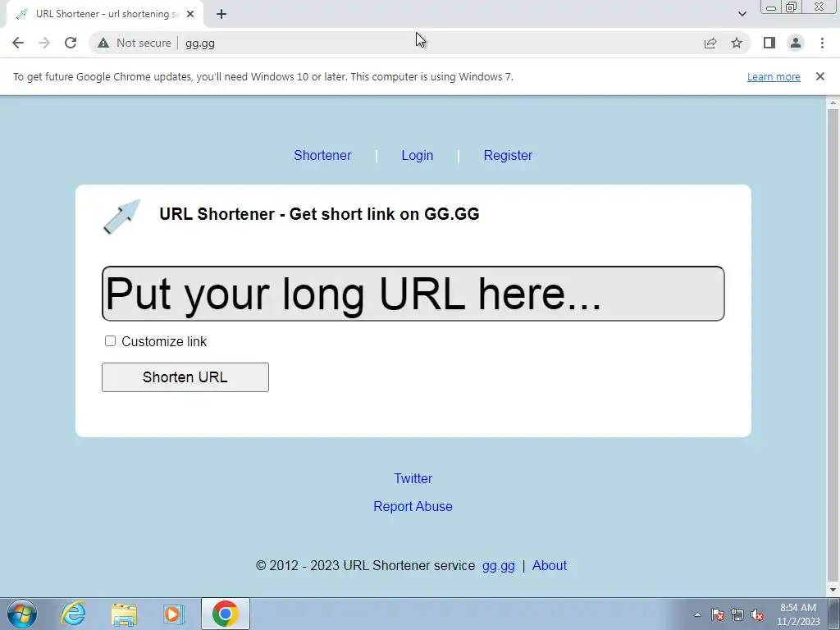Click the gg.gg footer link
The height and width of the screenshot is (630, 840).
pos(498,566)
